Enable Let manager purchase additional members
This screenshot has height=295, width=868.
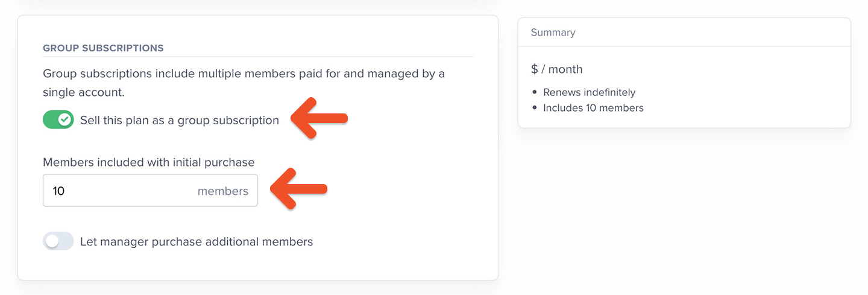[x=58, y=241]
